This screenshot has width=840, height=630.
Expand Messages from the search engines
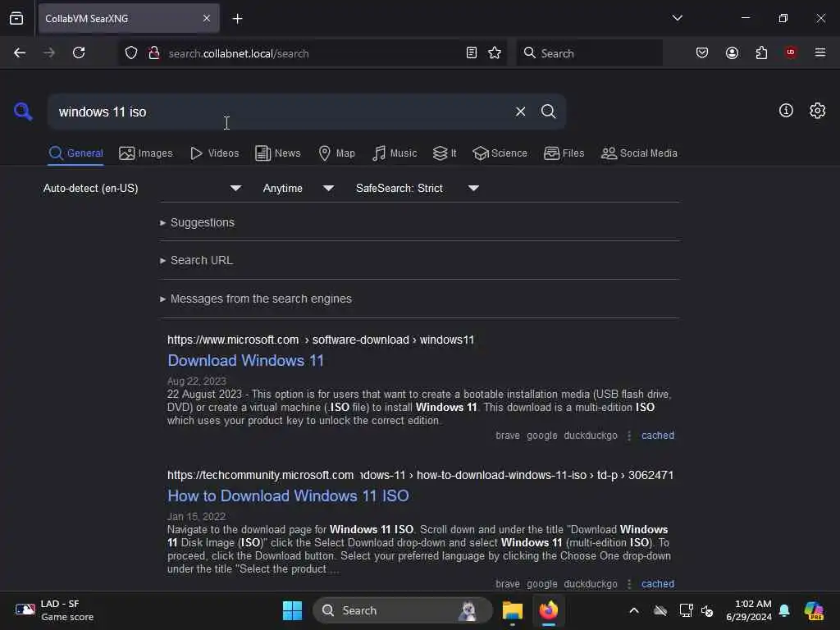point(256,299)
